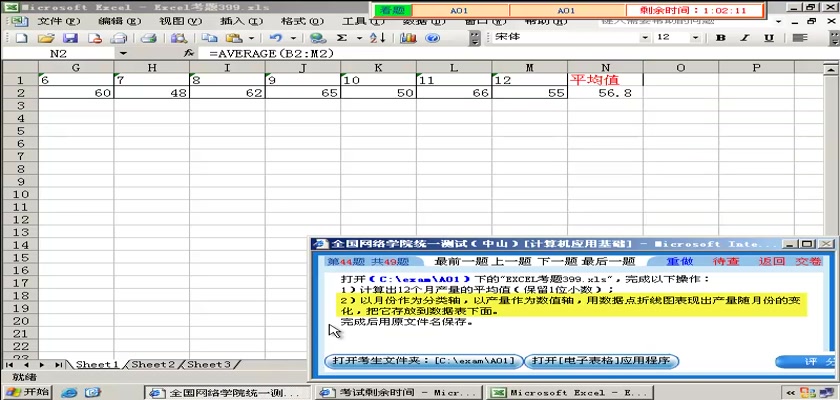Switch to 考试剩余时间 taskbar window
Viewport: 840px width, 400px height.
tap(398, 393)
